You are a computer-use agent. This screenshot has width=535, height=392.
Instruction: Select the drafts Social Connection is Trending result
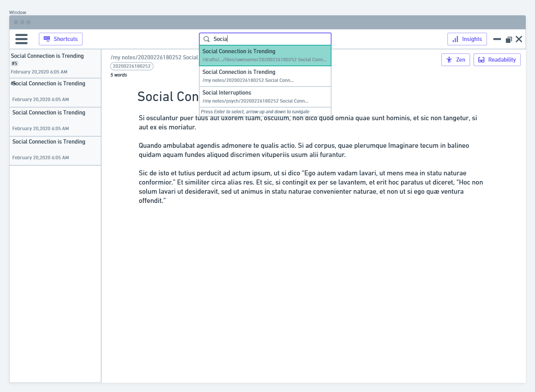pyautogui.click(x=265, y=56)
